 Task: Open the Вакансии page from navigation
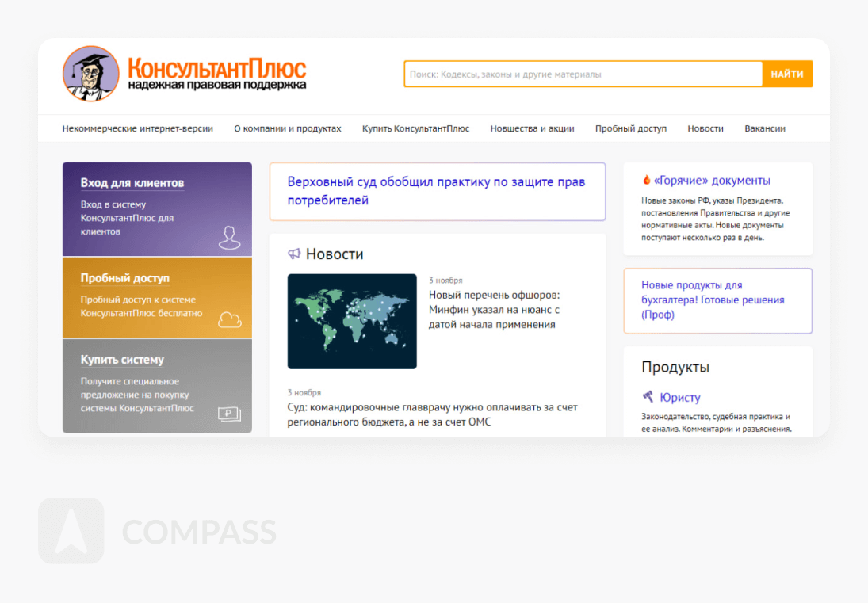tap(765, 128)
